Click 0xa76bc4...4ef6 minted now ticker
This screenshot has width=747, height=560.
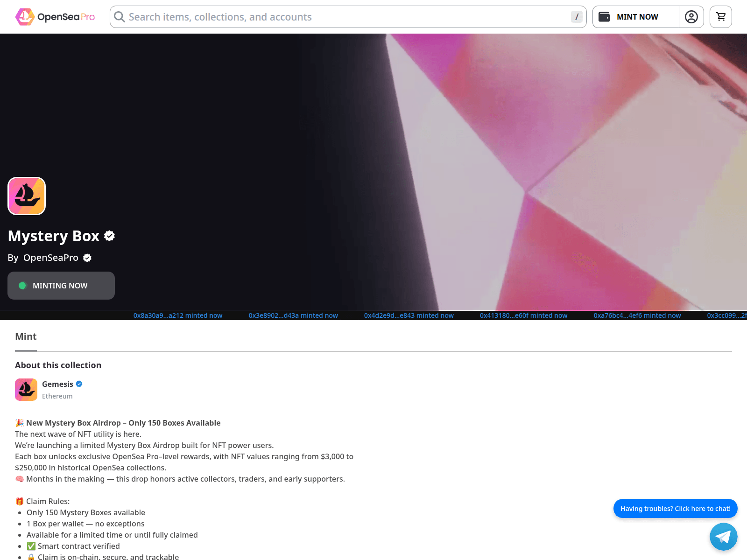click(637, 315)
